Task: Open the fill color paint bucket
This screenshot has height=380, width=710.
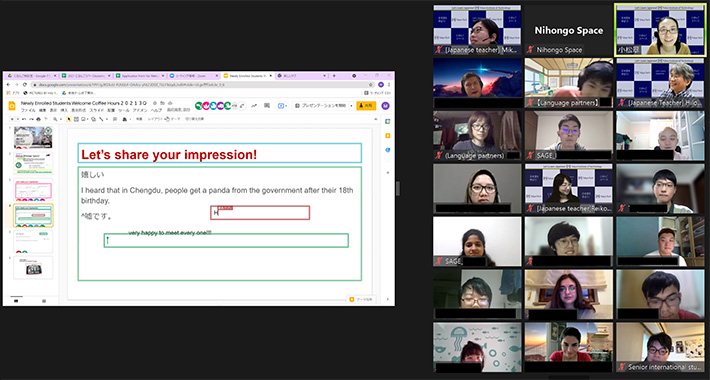Action: click(125, 119)
